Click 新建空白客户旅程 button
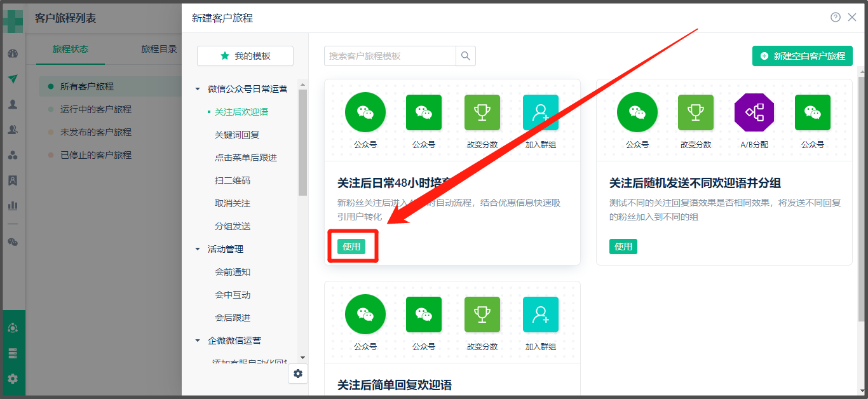Screen dimensions: 868x399 tap(802, 56)
